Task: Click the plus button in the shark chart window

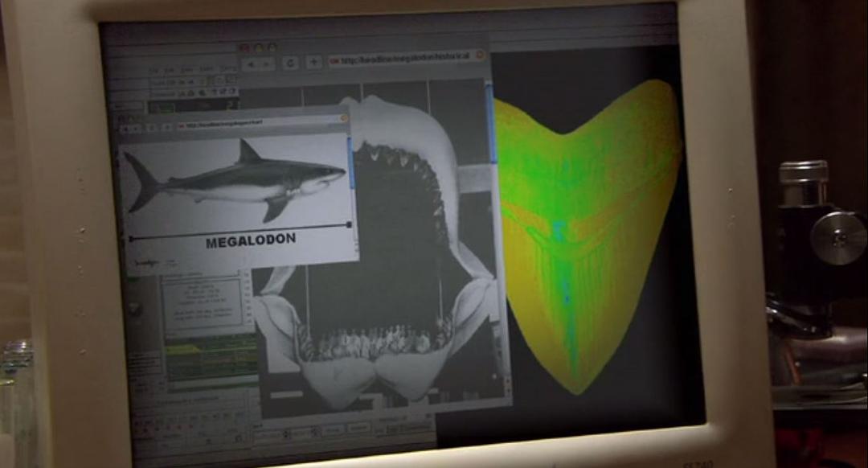Action: [x=167, y=127]
